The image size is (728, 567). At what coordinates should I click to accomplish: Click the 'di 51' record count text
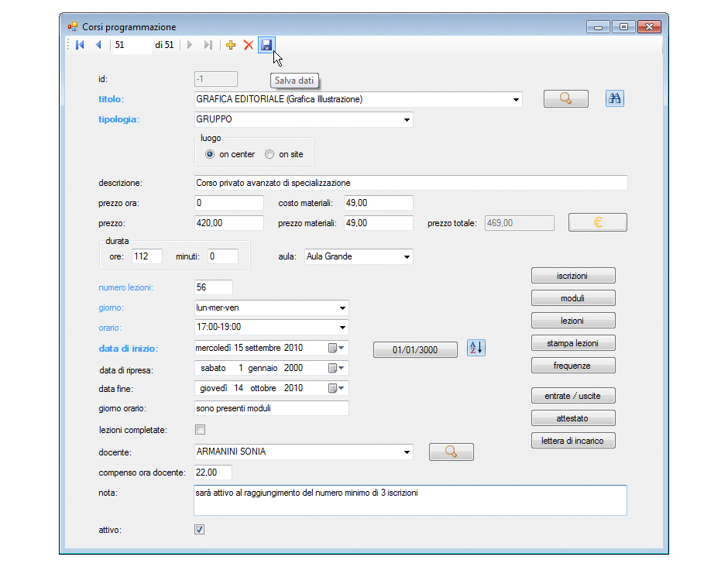(x=164, y=45)
